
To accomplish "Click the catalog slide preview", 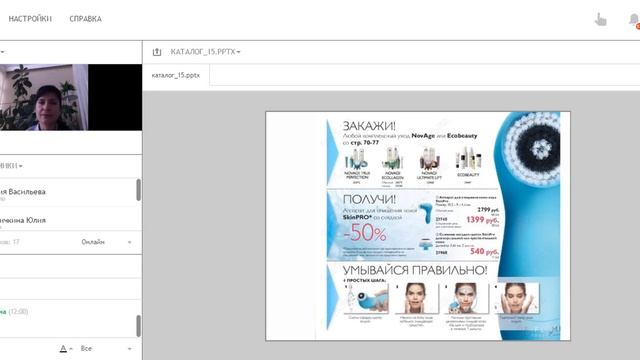I will pyautogui.click(x=418, y=226).
